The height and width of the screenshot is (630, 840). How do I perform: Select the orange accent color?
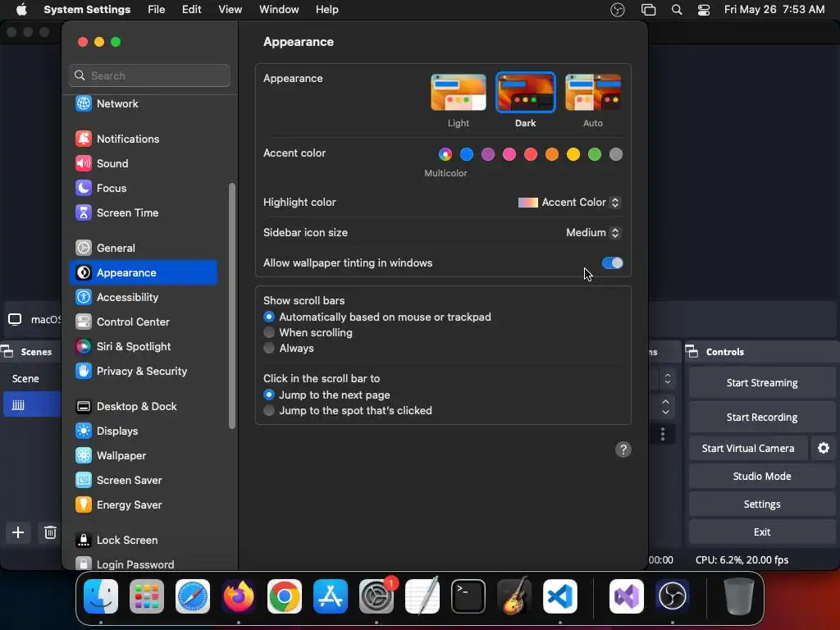(x=552, y=154)
